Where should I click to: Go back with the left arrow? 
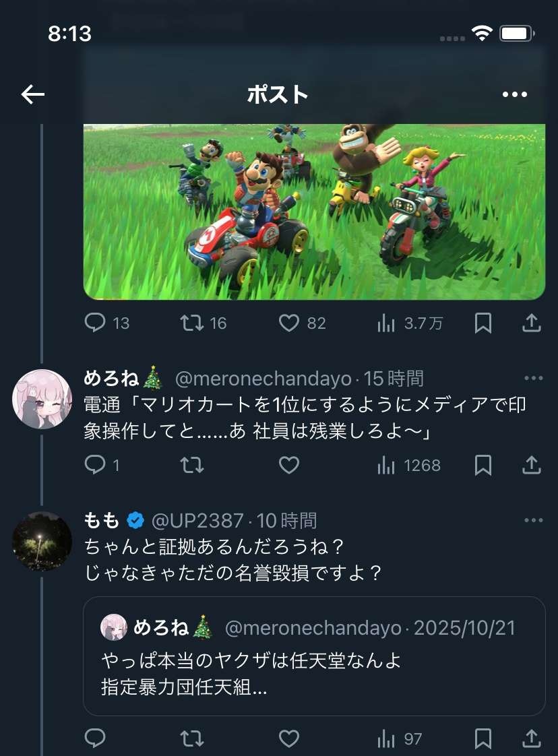tap(33, 94)
